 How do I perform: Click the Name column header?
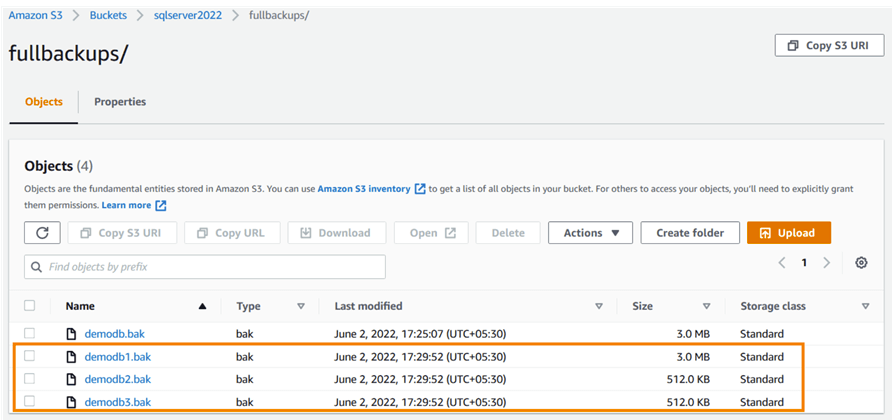click(x=80, y=306)
